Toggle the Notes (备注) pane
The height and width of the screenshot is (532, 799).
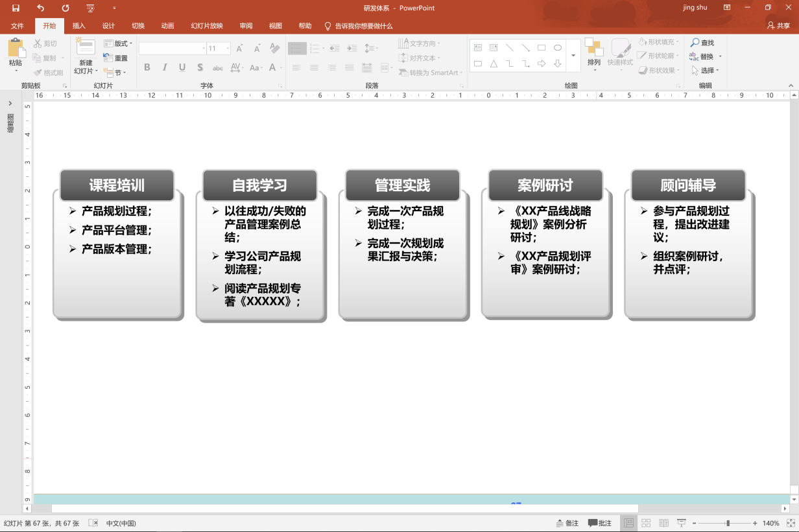click(x=567, y=523)
